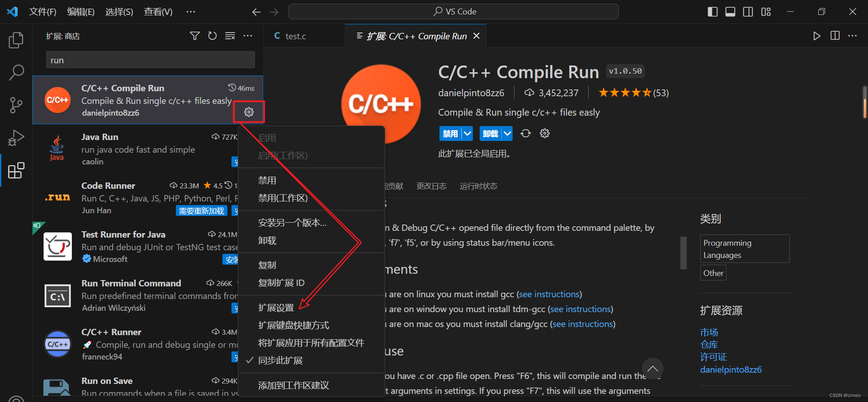Image resolution: width=868 pixels, height=402 pixels.
Task: Open the title bar overflow menu ellipsis
Action: pyautogui.click(x=191, y=12)
